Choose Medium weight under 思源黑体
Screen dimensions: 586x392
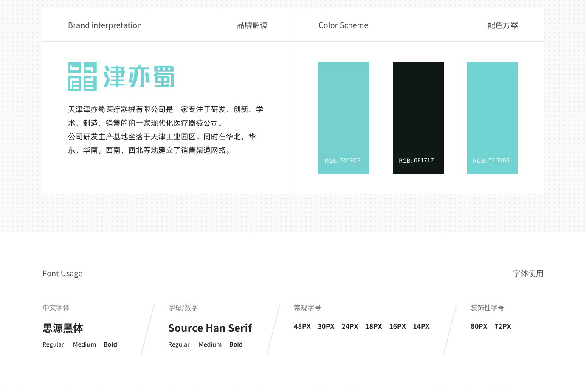click(x=85, y=344)
